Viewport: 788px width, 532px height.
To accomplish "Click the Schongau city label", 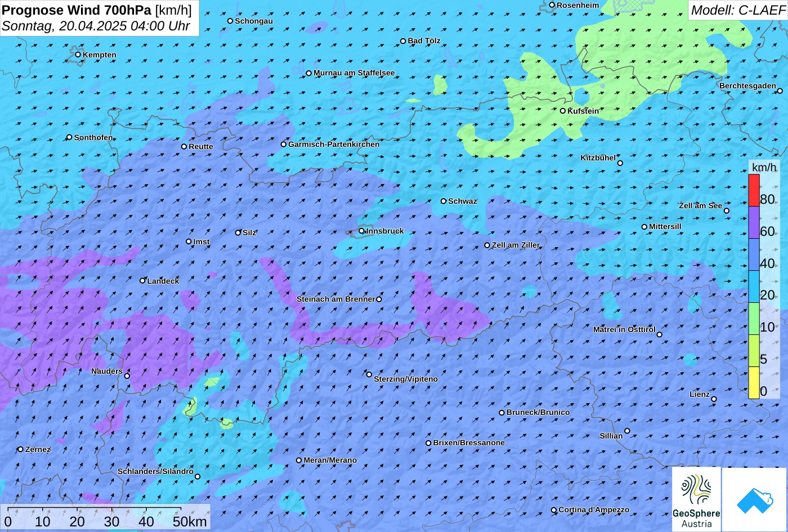I will (254, 21).
